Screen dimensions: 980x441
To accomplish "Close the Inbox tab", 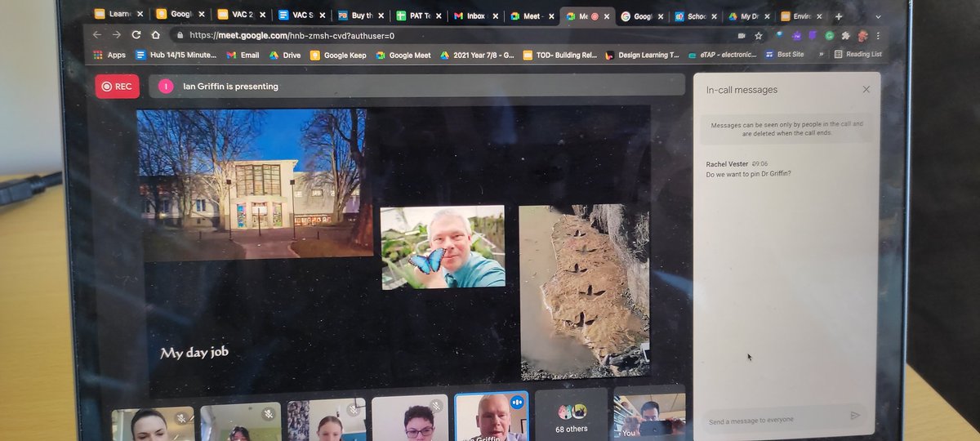I will coord(494,16).
